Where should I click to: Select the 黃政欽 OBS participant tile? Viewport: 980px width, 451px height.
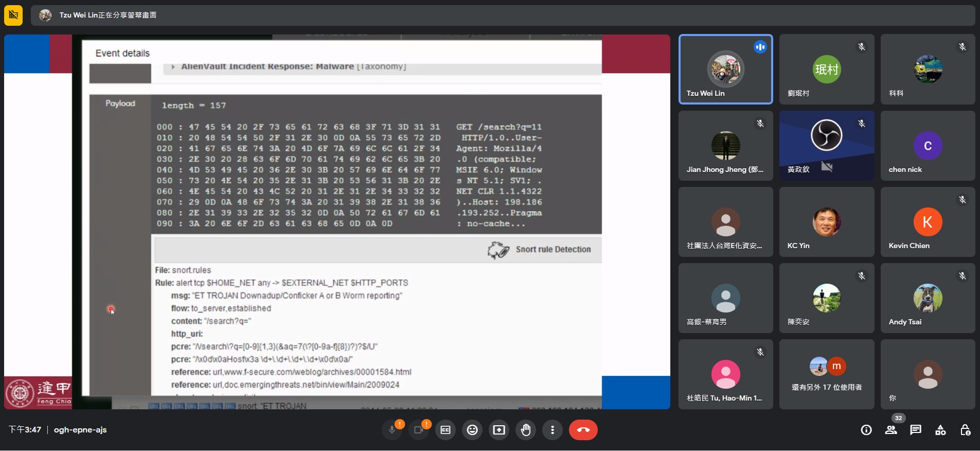pyautogui.click(x=827, y=146)
